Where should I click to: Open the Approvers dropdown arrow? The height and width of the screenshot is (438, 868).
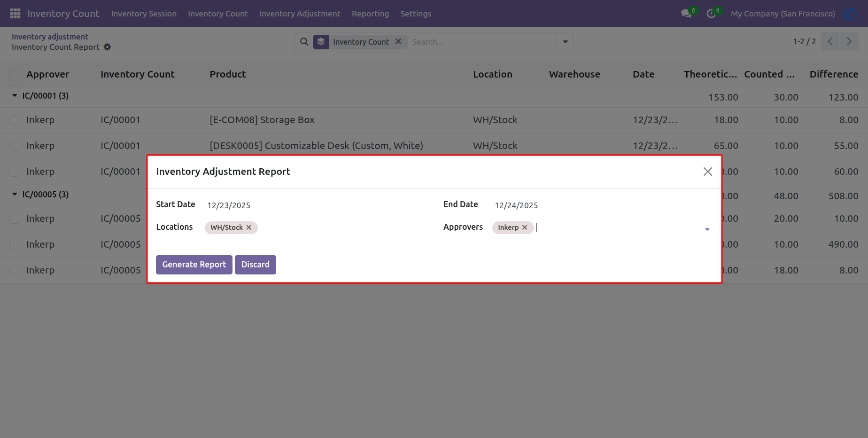[707, 229]
